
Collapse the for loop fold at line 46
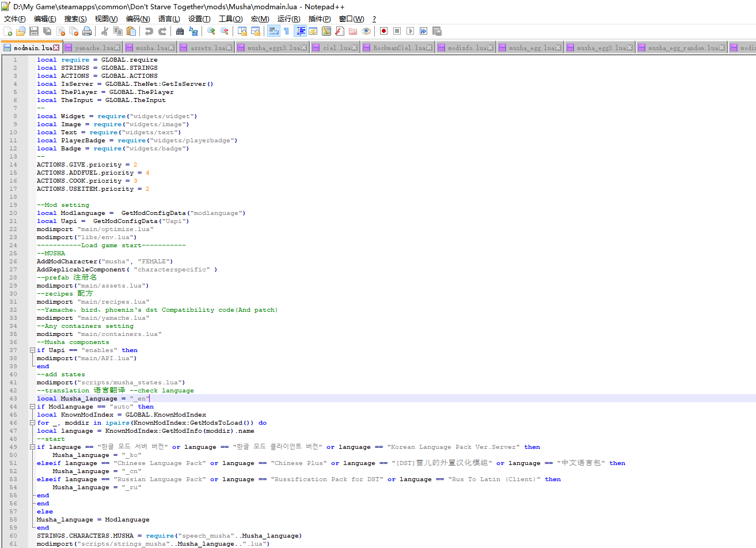click(33, 423)
